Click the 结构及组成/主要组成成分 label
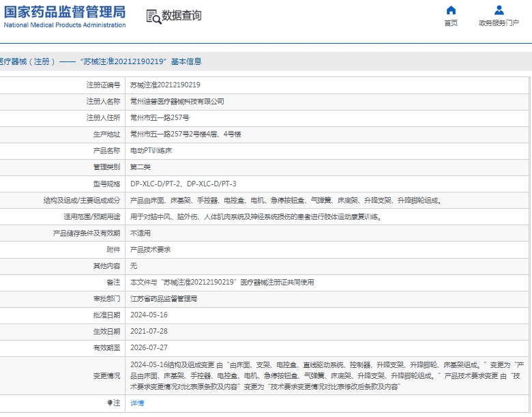 (82, 201)
